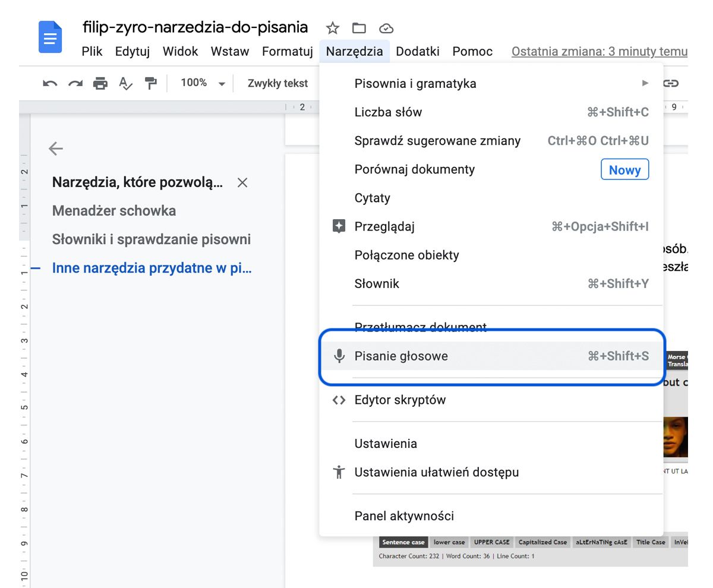Click the cloud save status icon
The width and height of the screenshot is (713, 588).
tap(386, 28)
